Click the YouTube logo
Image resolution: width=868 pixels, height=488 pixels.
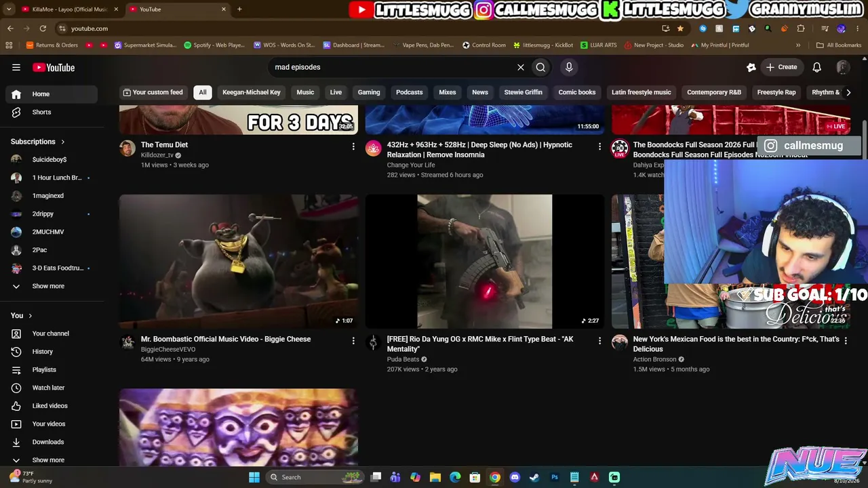[x=54, y=67]
